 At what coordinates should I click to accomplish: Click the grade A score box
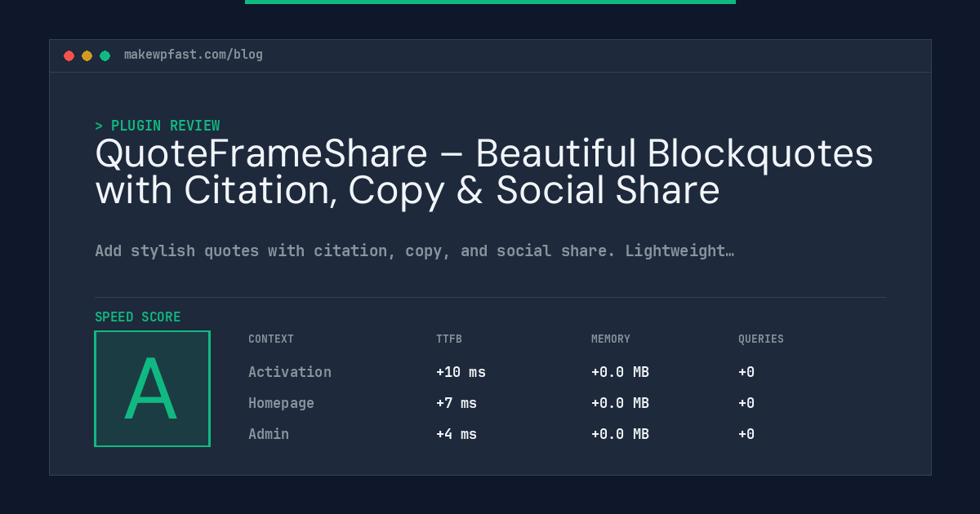152,388
